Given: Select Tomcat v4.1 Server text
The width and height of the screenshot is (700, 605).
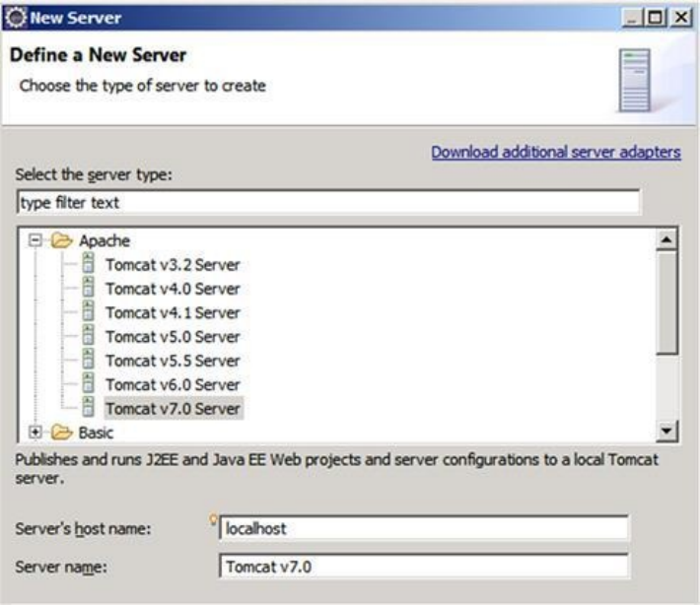Looking at the screenshot, I should click(173, 312).
